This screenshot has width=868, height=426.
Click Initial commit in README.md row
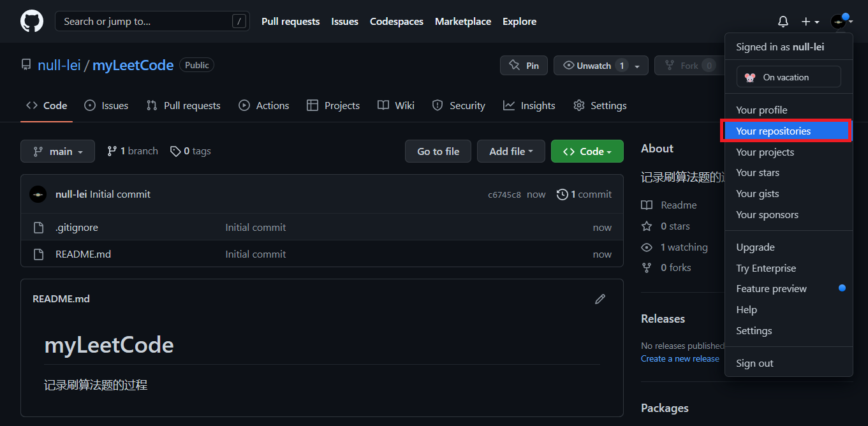256,254
